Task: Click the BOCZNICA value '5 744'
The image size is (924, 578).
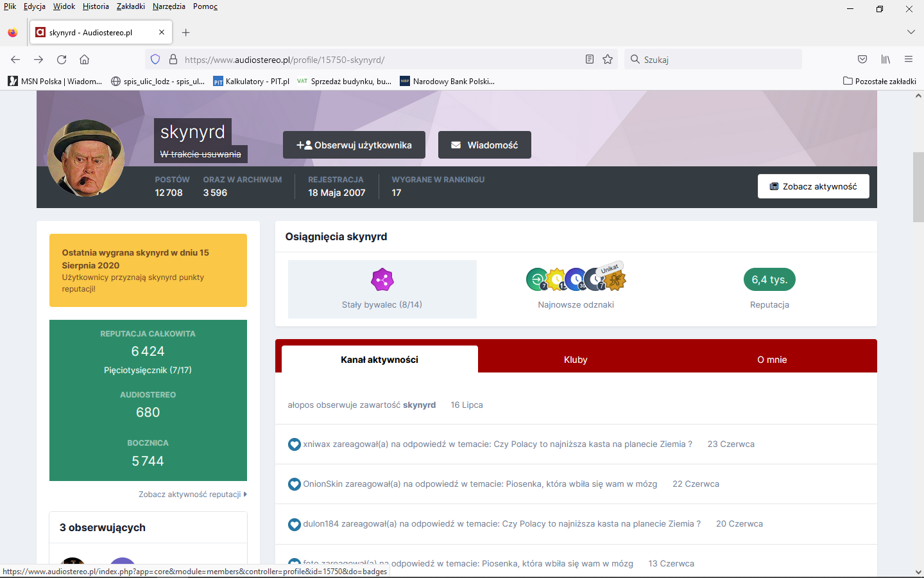Action: 148,461
